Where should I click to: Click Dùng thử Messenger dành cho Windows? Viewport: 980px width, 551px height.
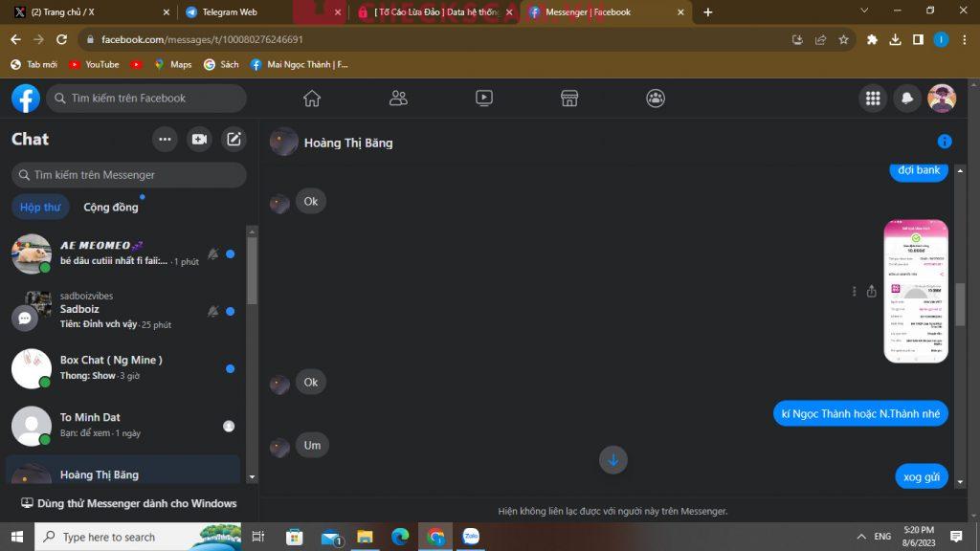129,503
